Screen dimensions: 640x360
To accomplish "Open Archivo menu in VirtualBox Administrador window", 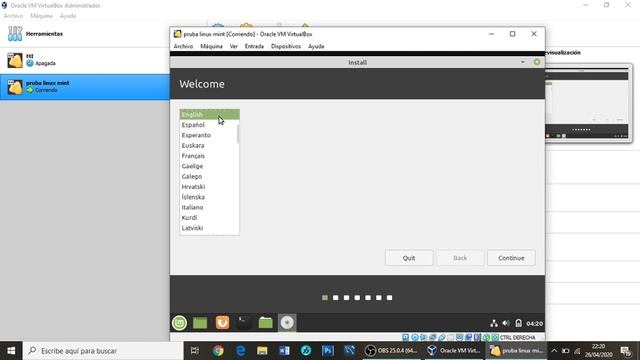I will point(13,16).
